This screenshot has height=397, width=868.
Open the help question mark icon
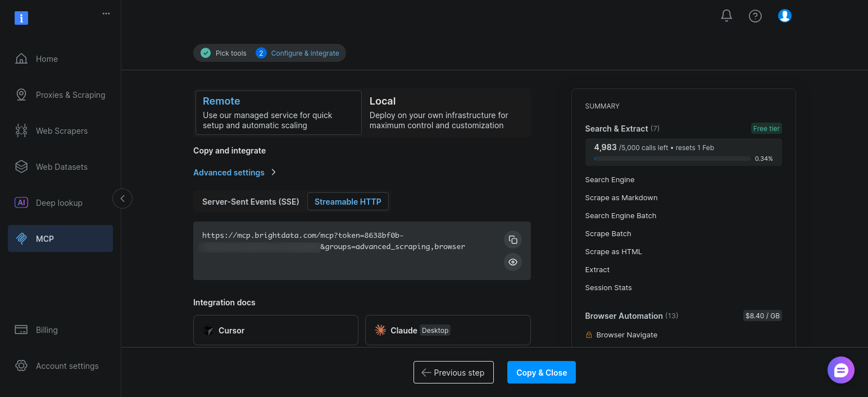coord(755,16)
